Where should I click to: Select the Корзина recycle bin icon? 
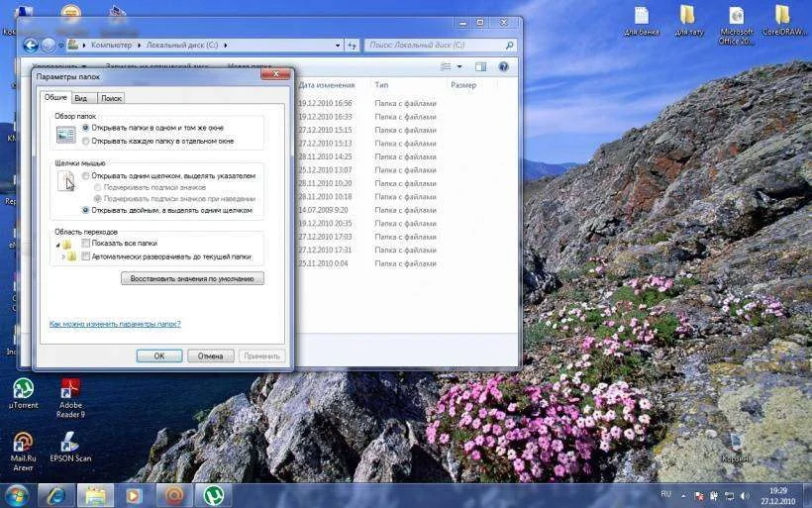[737, 448]
